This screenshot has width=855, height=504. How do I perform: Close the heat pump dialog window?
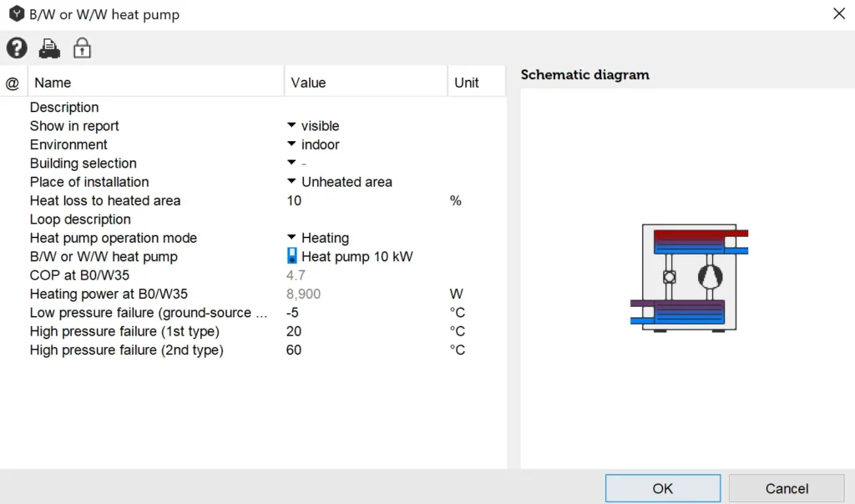(838, 14)
